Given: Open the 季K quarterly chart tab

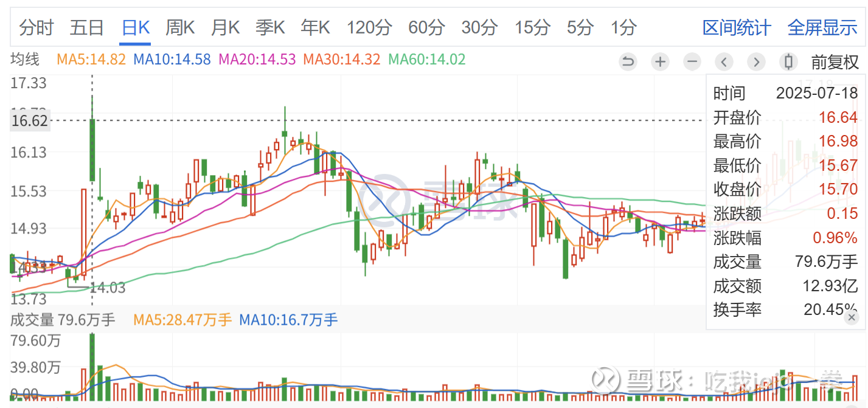Looking at the screenshot, I should (x=270, y=27).
